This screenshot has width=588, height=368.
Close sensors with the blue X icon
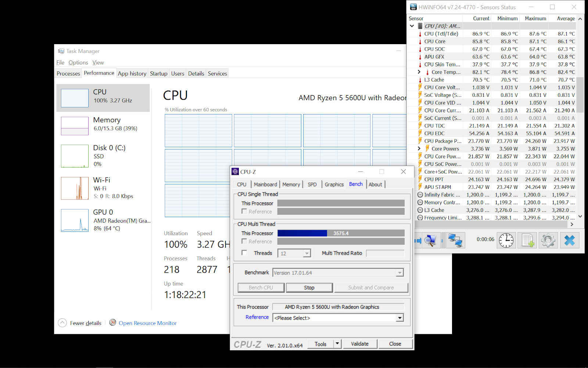coord(570,241)
